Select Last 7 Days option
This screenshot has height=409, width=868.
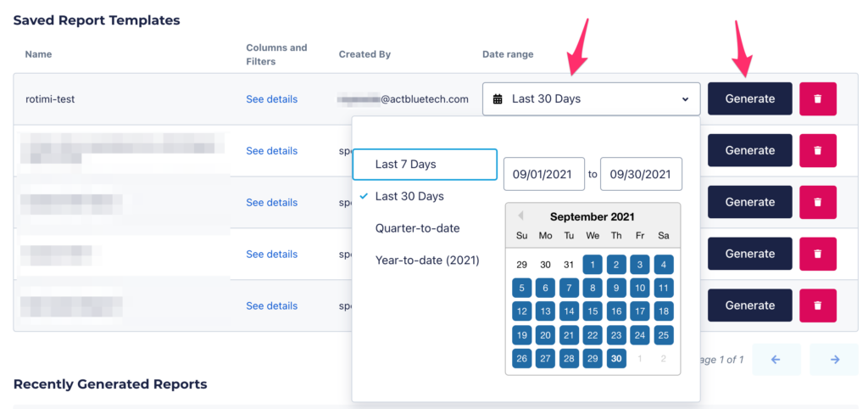(425, 164)
